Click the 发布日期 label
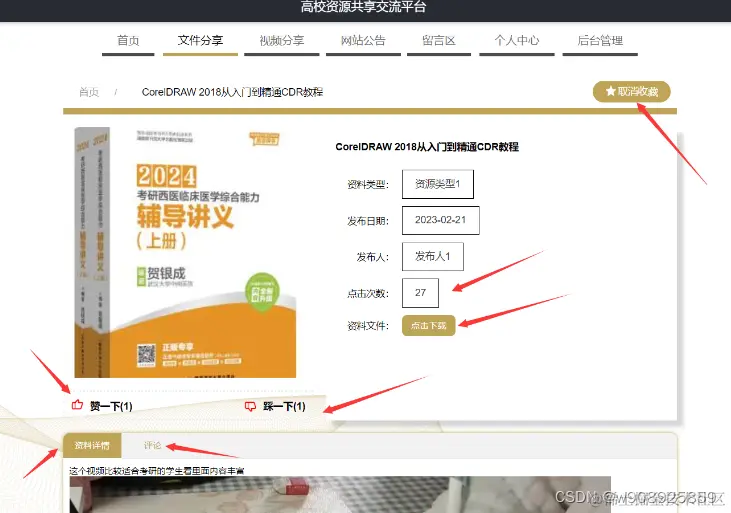 click(x=368, y=221)
